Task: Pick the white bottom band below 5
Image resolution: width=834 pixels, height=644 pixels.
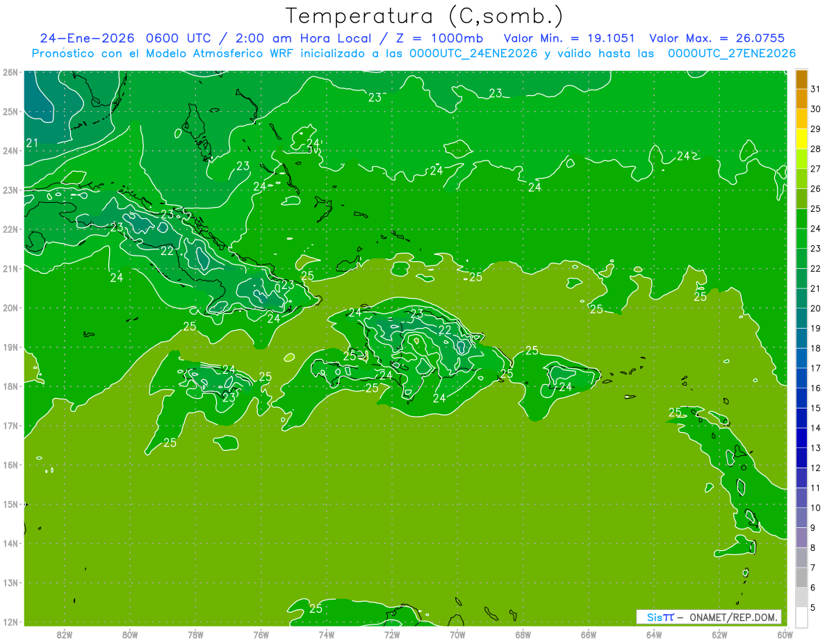Action: tap(801, 617)
